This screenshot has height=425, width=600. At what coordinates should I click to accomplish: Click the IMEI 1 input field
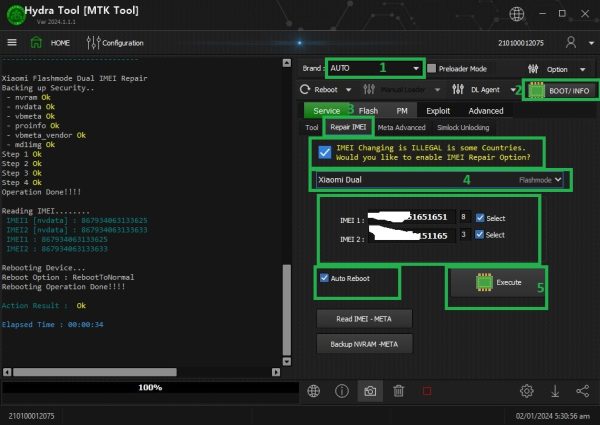(411, 217)
